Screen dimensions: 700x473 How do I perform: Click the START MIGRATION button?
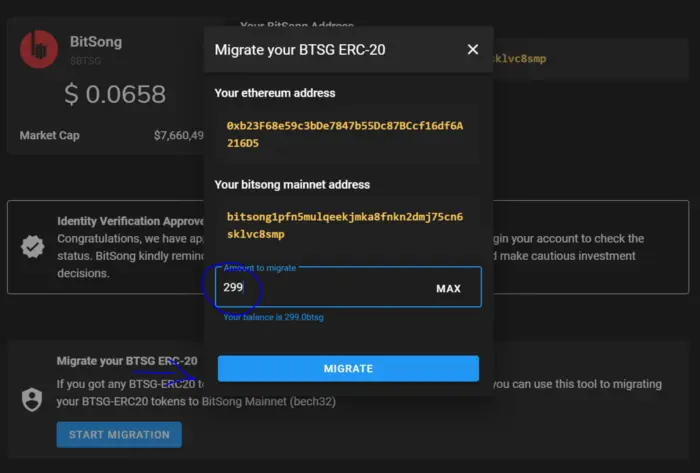pyautogui.click(x=119, y=435)
